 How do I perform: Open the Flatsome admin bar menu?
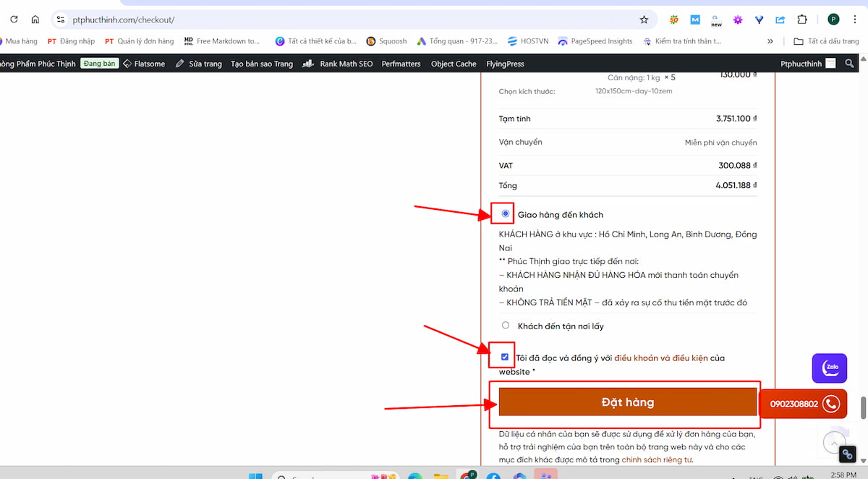(143, 64)
